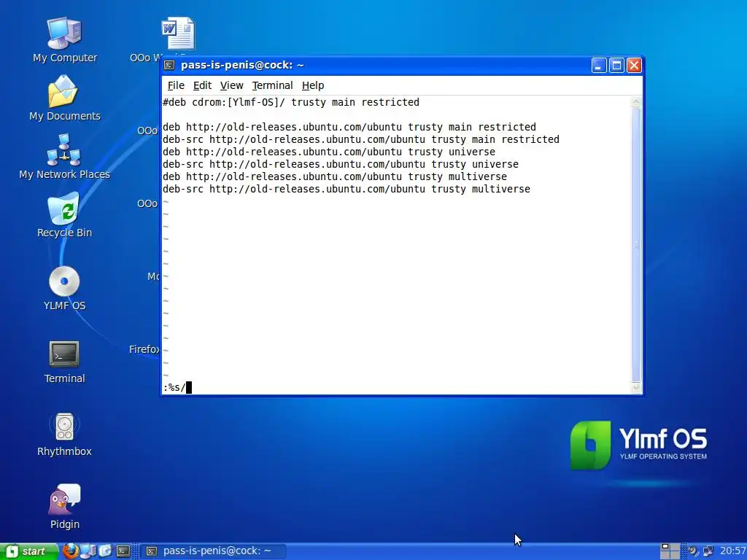747x560 pixels.
Task: Click the 'deb-src ... trusty main restricted' line
Action: pos(360,139)
